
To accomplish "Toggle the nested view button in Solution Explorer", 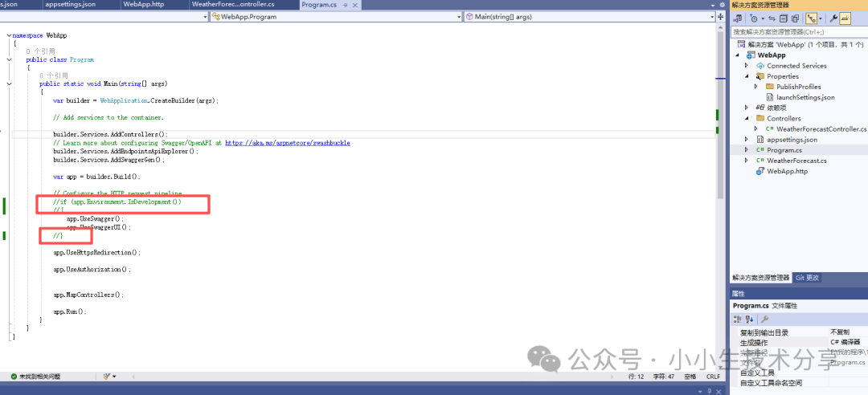I will click(x=812, y=18).
